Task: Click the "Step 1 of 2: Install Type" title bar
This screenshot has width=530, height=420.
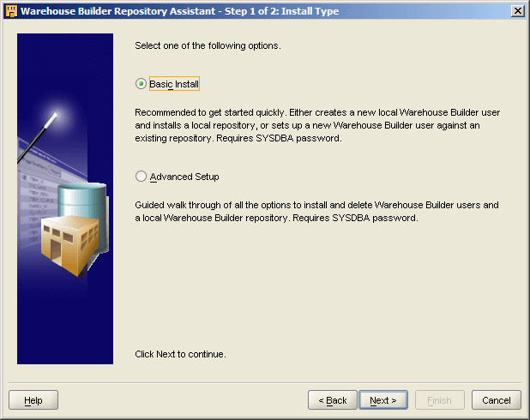Action: click(x=281, y=11)
